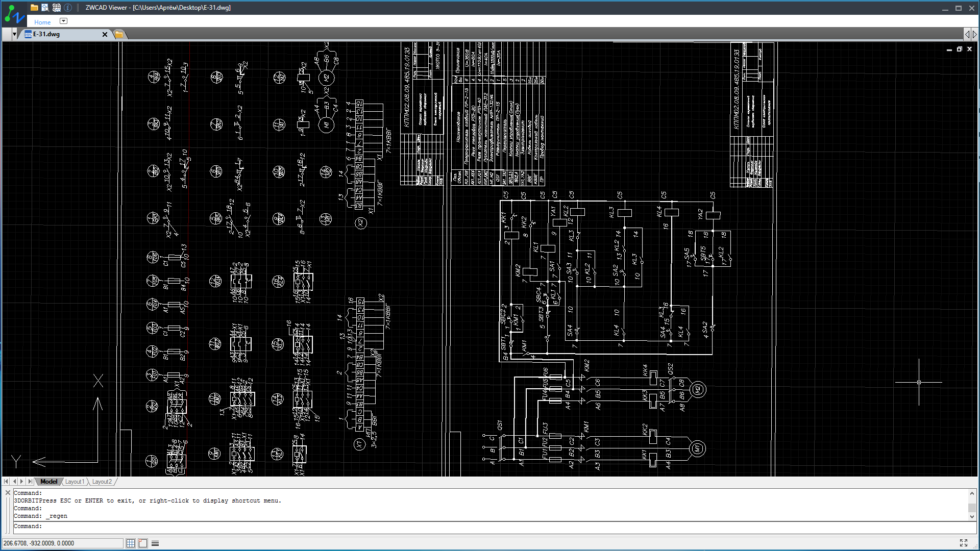This screenshot has height=551, width=980.
Task: Jump to first layout tab with arrow
Action: (x=6, y=481)
